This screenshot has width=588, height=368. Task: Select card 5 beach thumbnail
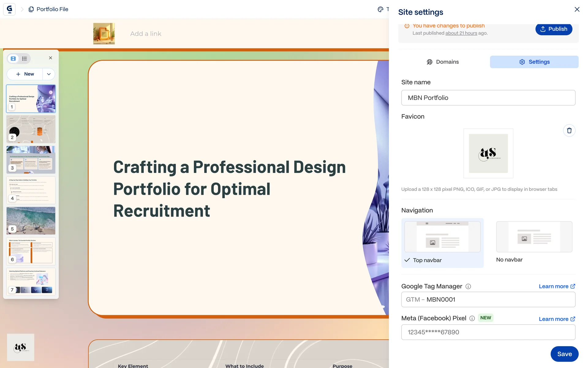click(31, 220)
